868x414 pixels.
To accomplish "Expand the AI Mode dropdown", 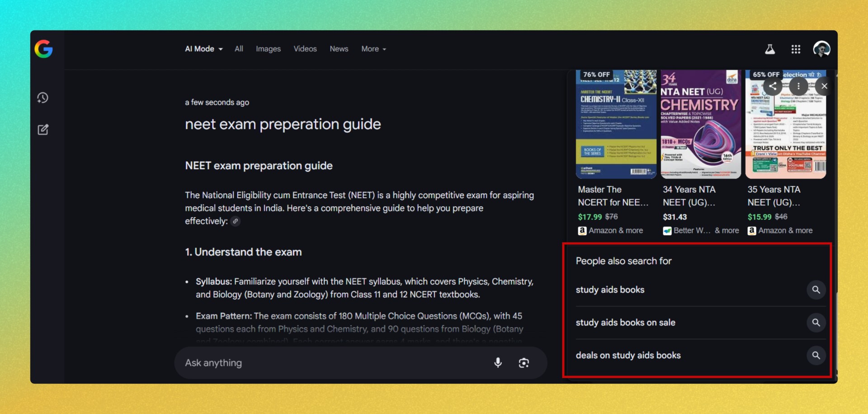I will tap(203, 49).
